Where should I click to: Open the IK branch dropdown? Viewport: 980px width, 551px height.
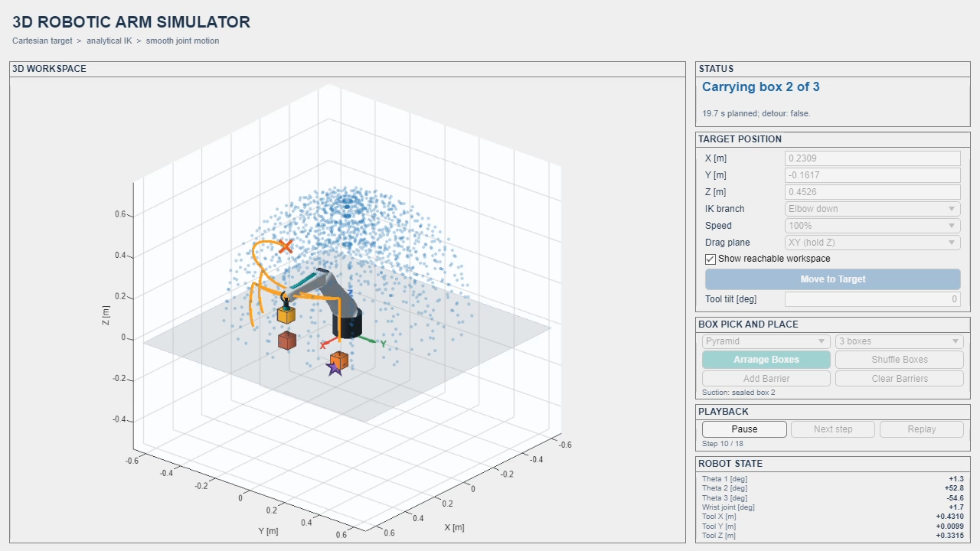point(873,209)
